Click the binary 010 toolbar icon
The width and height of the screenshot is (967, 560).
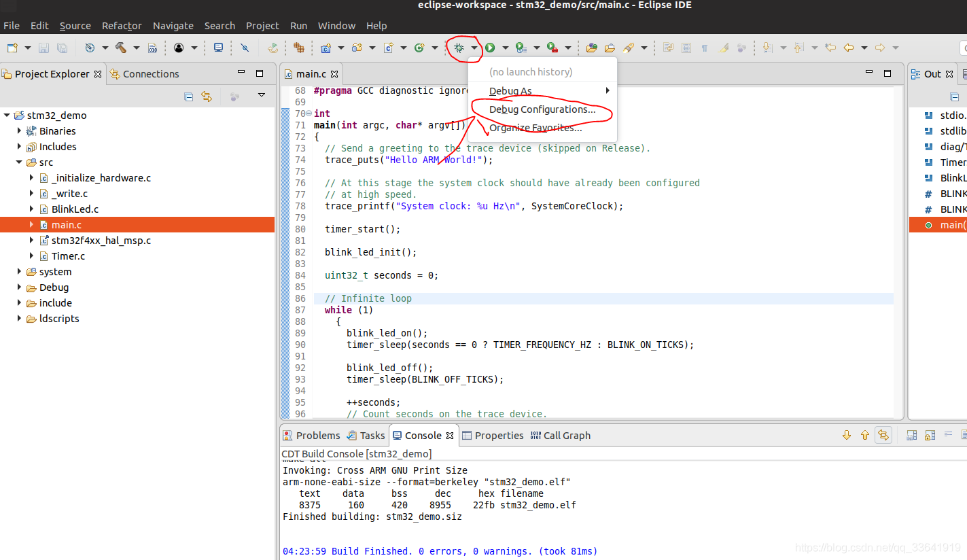(x=153, y=48)
